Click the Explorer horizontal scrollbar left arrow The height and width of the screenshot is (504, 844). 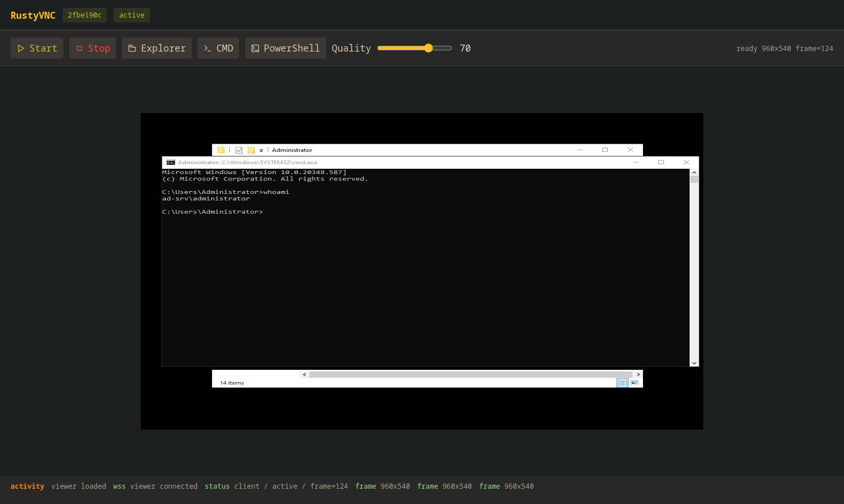point(304,374)
